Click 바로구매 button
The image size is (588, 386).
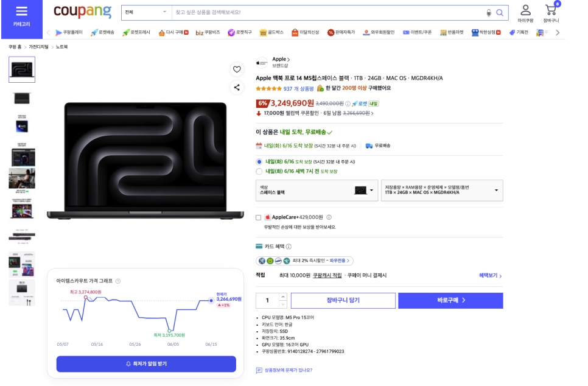(451, 301)
